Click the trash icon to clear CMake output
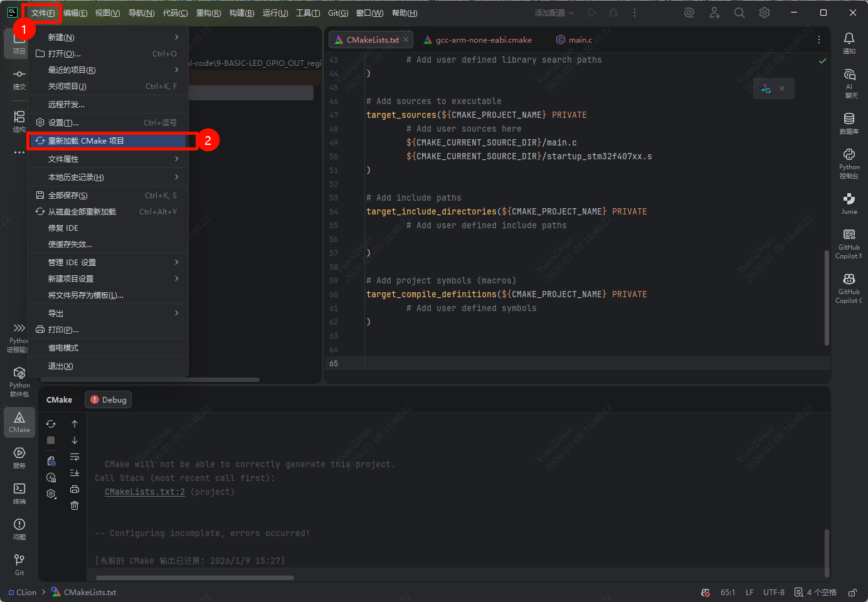The image size is (868, 602). (x=75, y=505)
